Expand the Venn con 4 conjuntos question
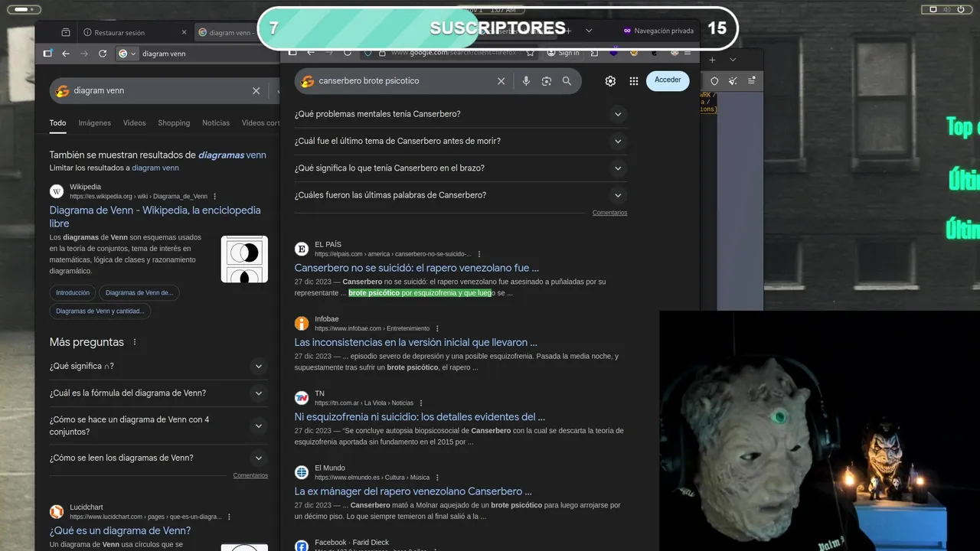 click(158, 425)
